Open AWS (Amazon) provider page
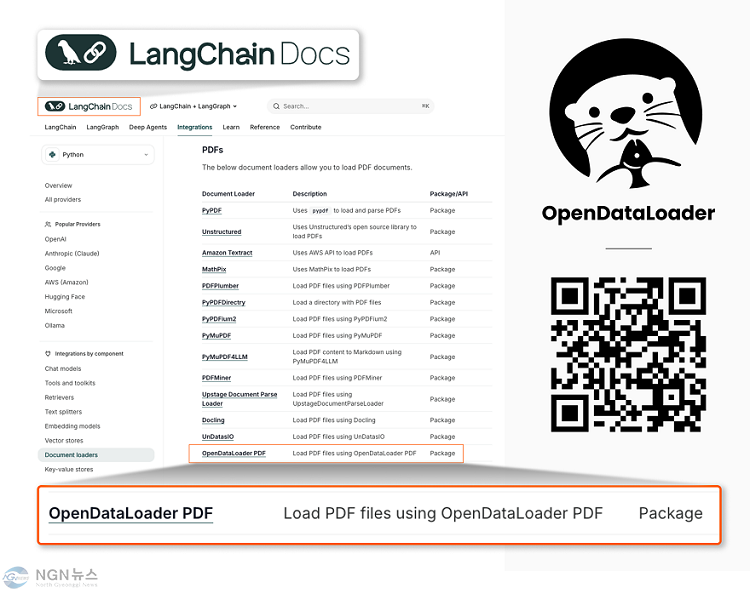This screenshot has width=750, height=590. pos(66,282)
